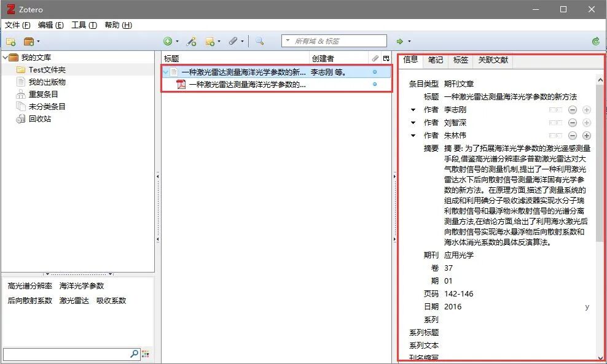Add author after 朱林伟 with plus button
Viewport: 607px width, 364px height.
[x=587, y=136]
